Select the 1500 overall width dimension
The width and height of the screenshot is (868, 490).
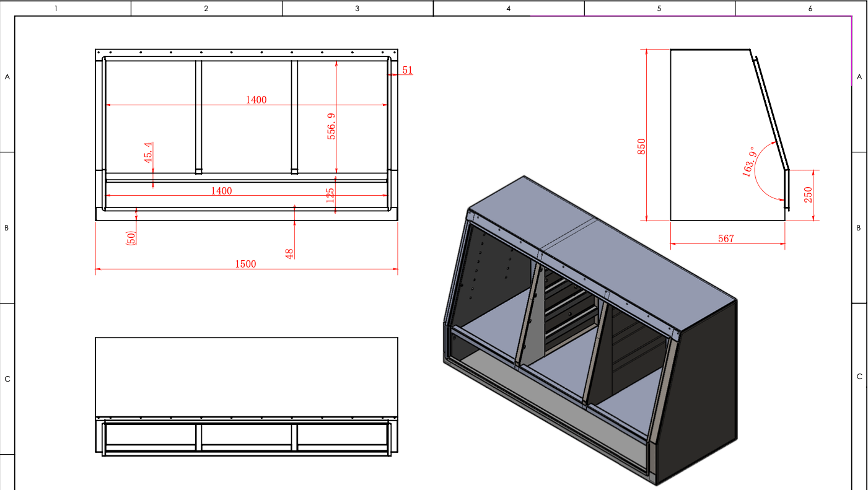(x=245, y=264)
